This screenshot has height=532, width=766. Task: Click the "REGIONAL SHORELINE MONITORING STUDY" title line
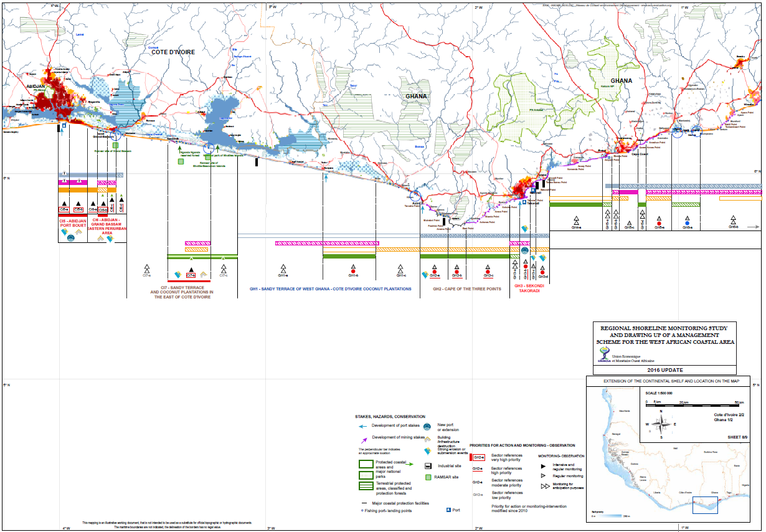point(665,327)
